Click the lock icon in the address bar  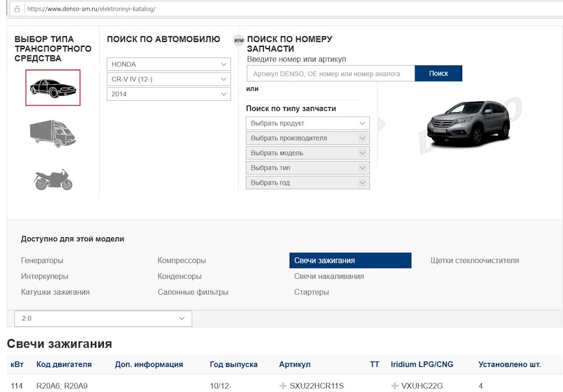click(17, 9)
